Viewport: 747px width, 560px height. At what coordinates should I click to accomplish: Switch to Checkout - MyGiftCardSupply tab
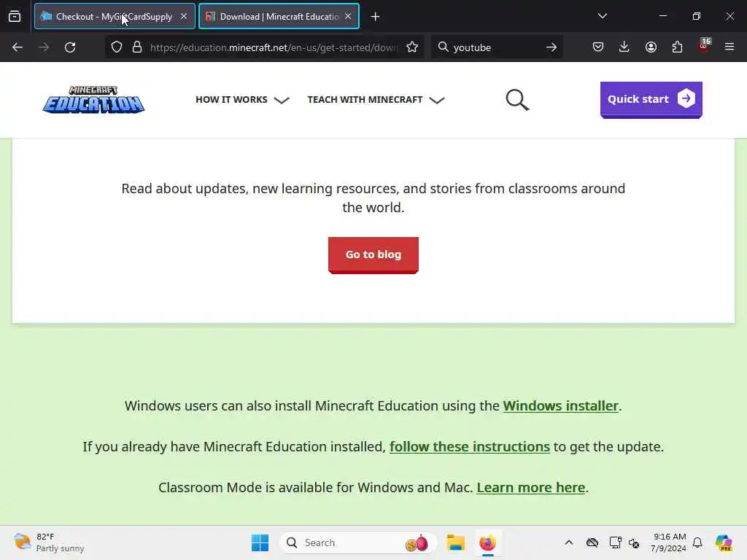[115, 17]
